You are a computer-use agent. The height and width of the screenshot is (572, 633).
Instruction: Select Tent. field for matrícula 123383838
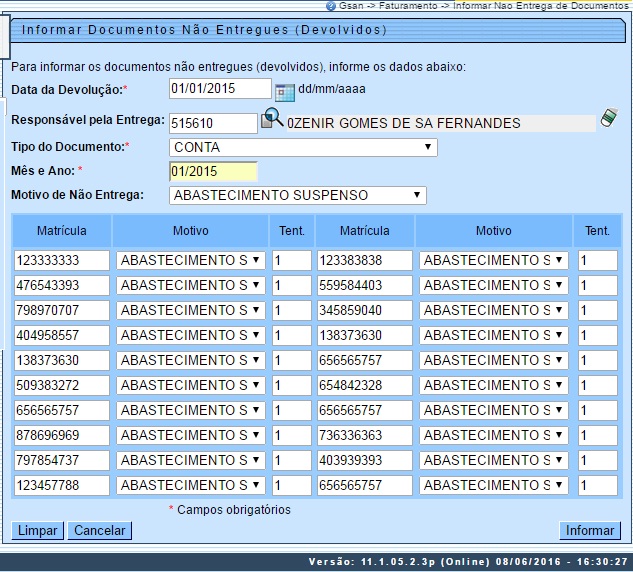click(597, 260)
